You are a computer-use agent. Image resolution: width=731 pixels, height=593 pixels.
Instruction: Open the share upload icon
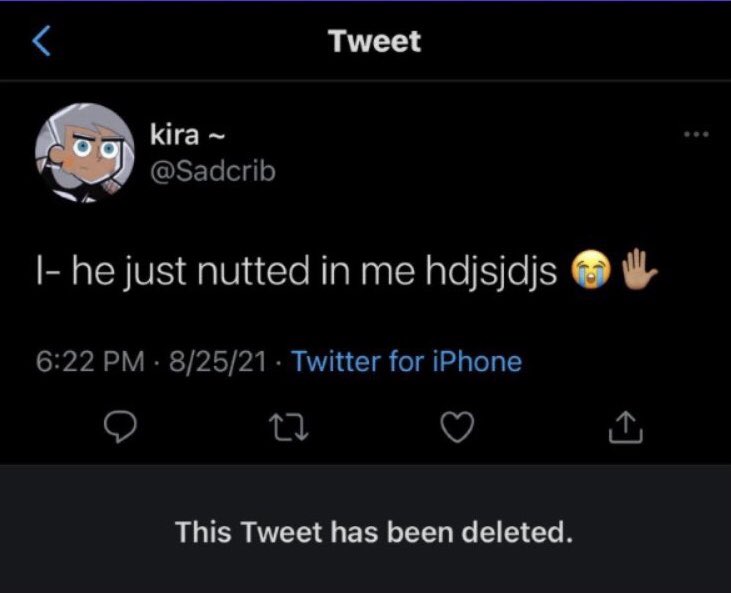pos(626,427)
